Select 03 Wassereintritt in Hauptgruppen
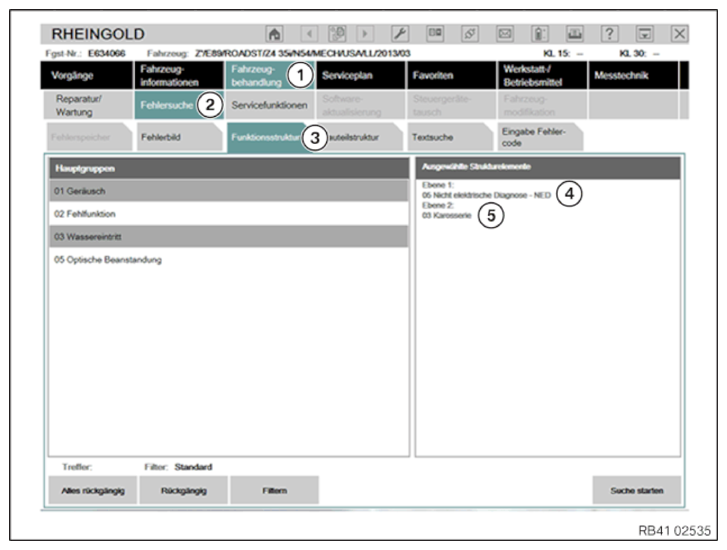Image resolution: width=727 pixels, height=550 pixels. (229, 237)
